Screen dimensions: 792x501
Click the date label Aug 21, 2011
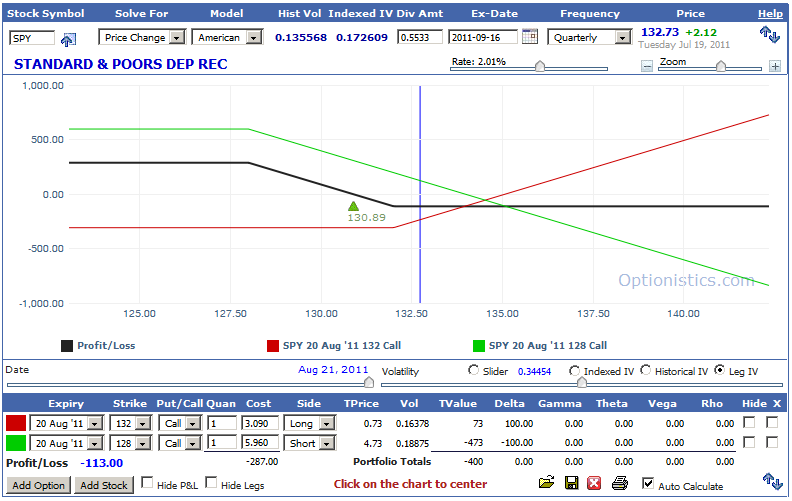(333, 370)
